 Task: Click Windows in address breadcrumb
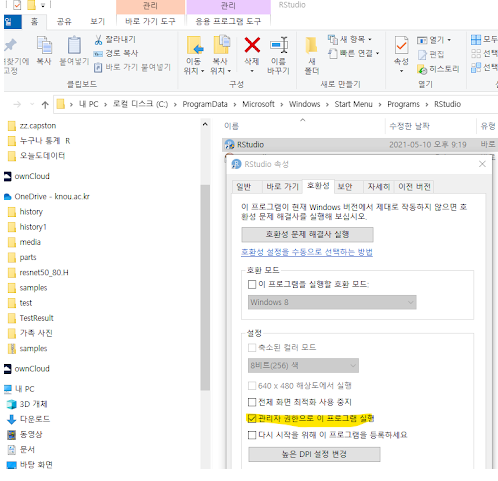pos(304,105)
